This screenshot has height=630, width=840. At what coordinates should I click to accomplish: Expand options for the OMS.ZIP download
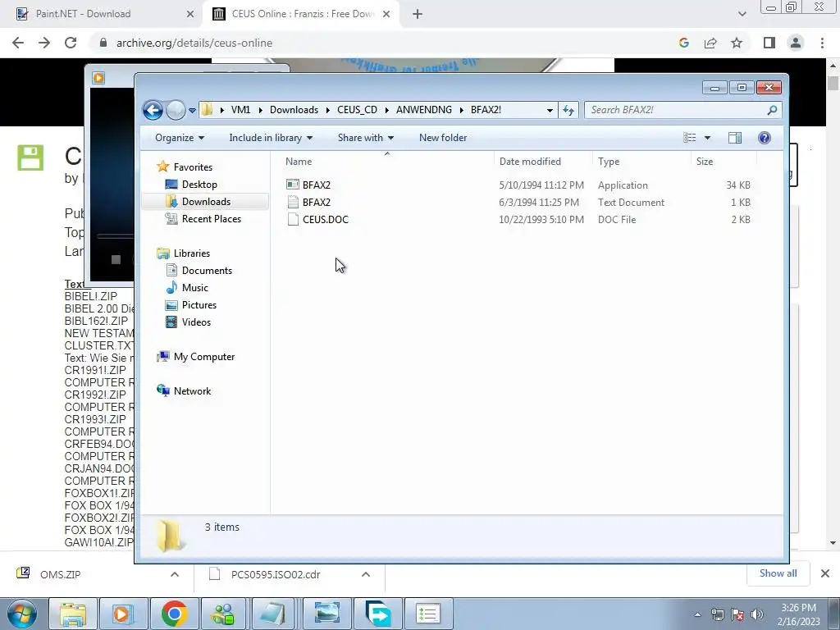175,574
